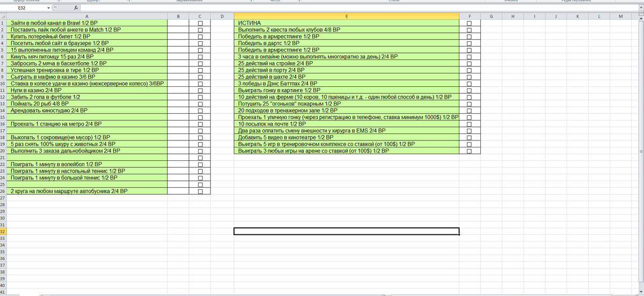644x296 pixels.
Task: Select row 27 by its row header
Action: (3, 197)
